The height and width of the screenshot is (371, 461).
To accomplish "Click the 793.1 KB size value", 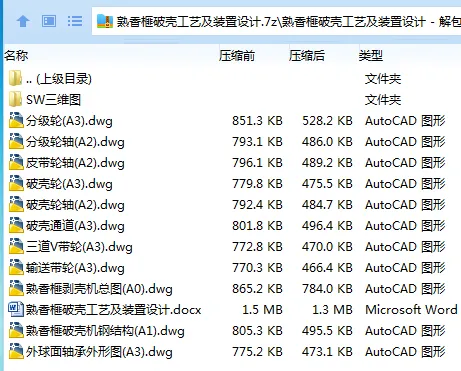I will click(x=257, y=142).
